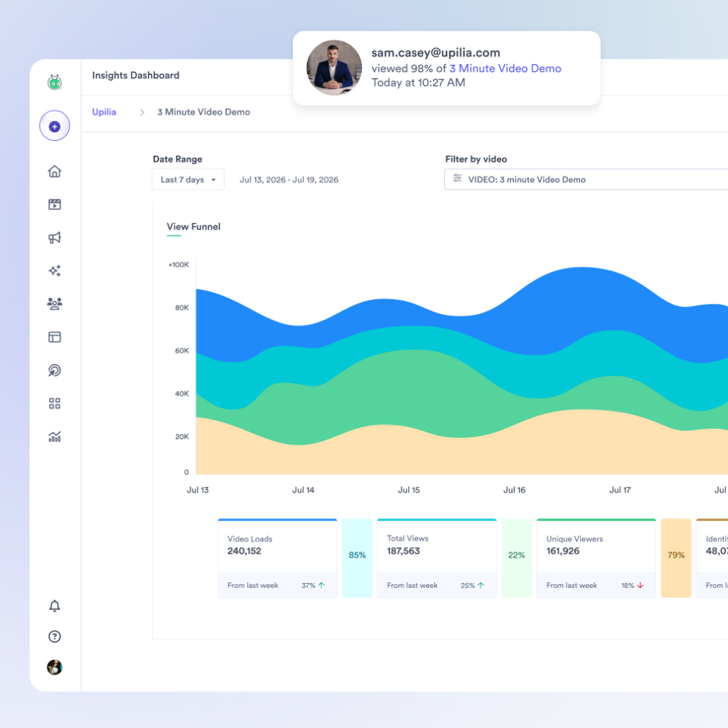
Task: Open 3 Minute Video Demo link in notification
Action: 505,68
